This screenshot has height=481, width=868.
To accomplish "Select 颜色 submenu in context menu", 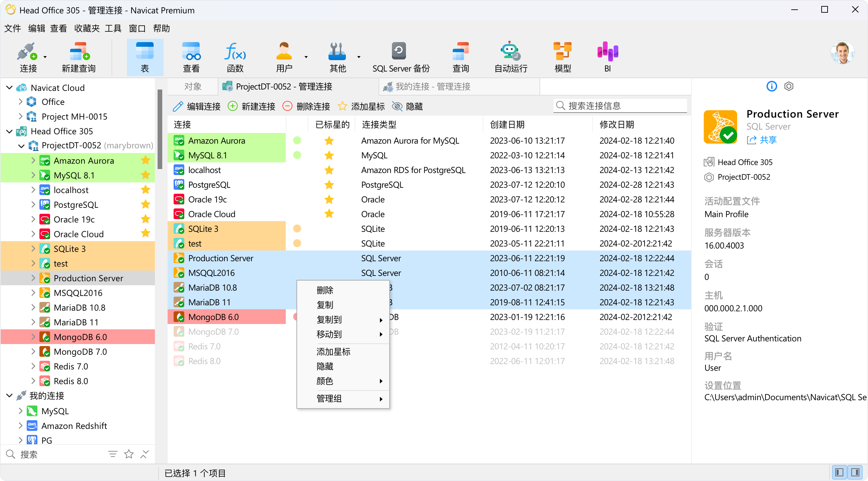I will click(x=343, y=381).
